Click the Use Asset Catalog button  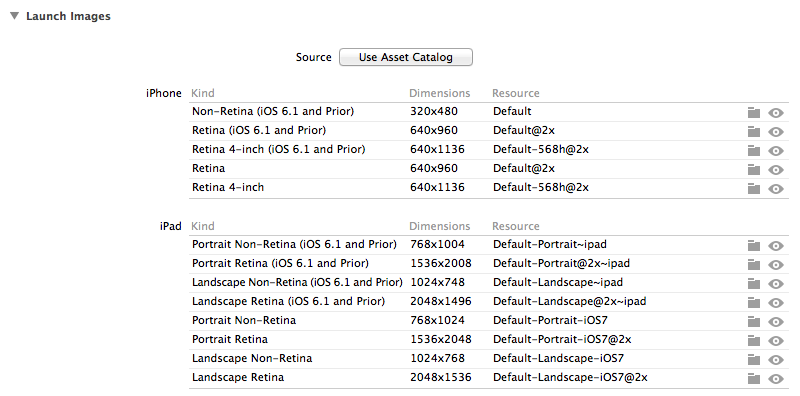(x=406, y=57)
